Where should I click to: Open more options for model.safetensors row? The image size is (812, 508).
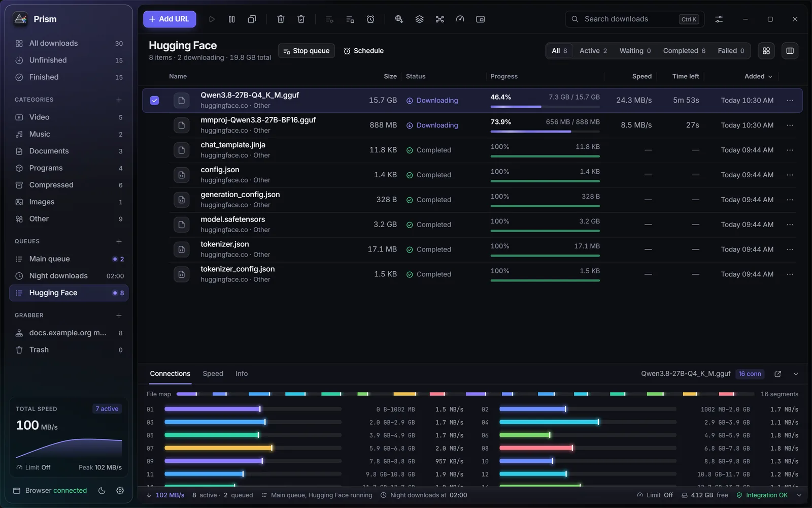point(790,225)
